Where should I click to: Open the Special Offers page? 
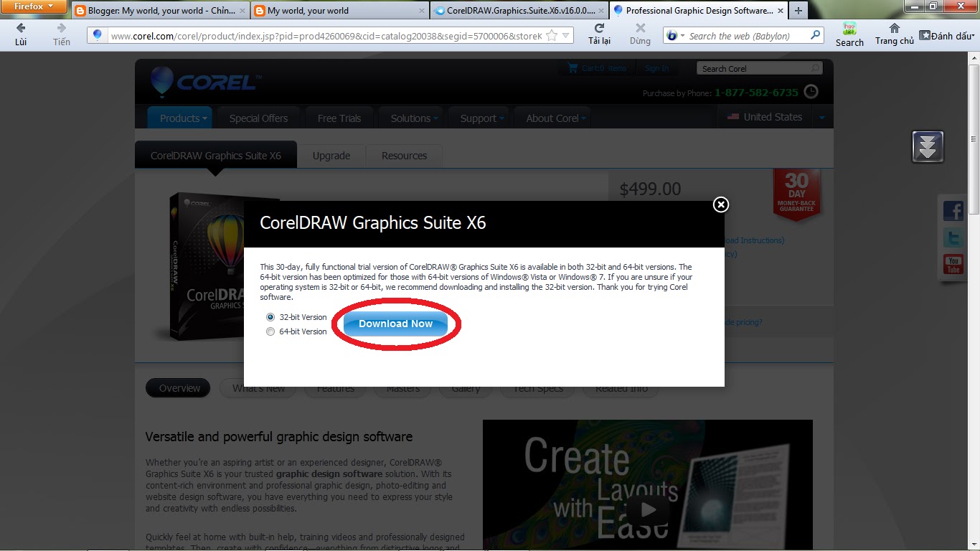coord(258,118)
